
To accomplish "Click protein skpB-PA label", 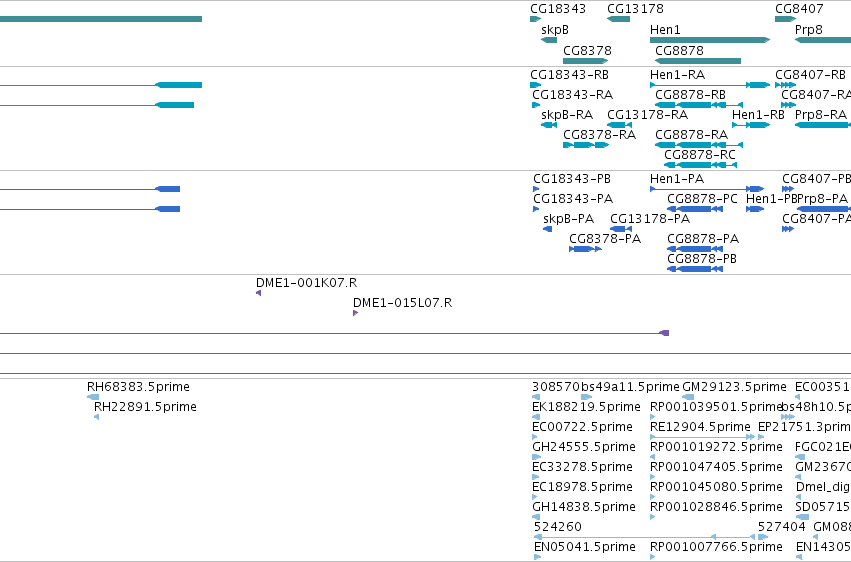I will [568, 219].
